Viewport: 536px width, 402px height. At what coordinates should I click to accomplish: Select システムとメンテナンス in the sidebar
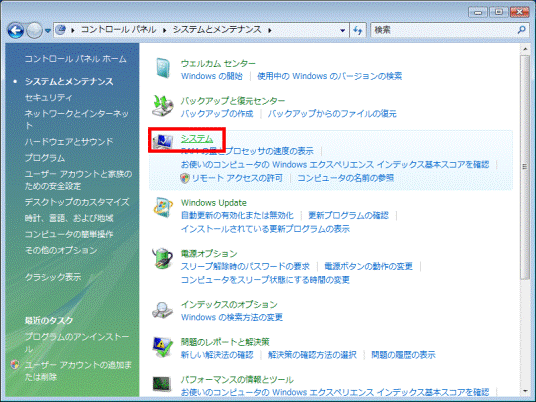[x=69, y=81]
